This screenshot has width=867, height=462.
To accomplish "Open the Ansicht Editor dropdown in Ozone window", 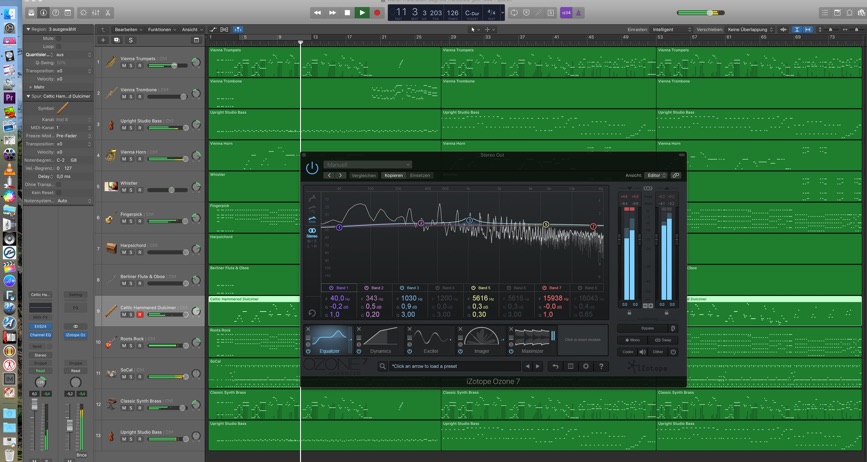I will pyautogui.click(x=656, y=175).
